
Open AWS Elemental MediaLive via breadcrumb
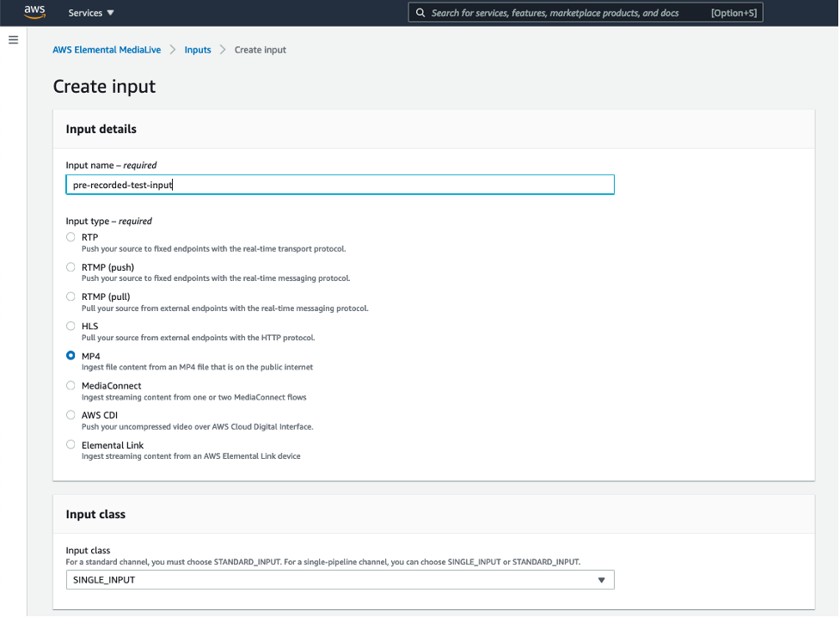click(x=107, y=50)
